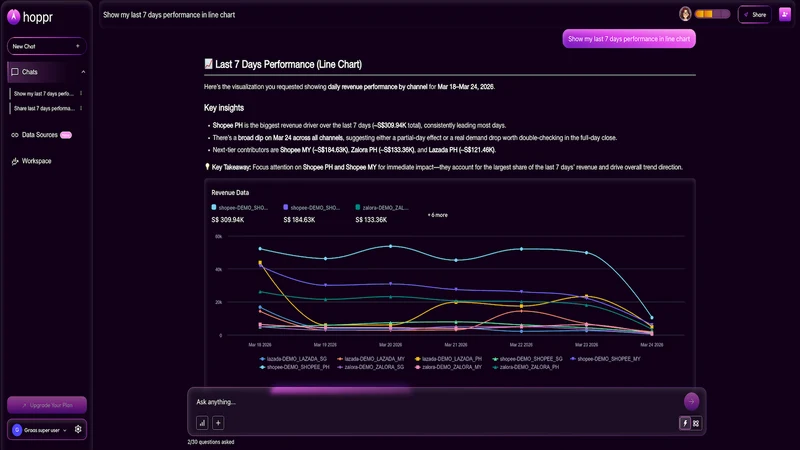Click the pink user message bubble
The width and height of the screenshot is (800, 450).
(629, 39)
